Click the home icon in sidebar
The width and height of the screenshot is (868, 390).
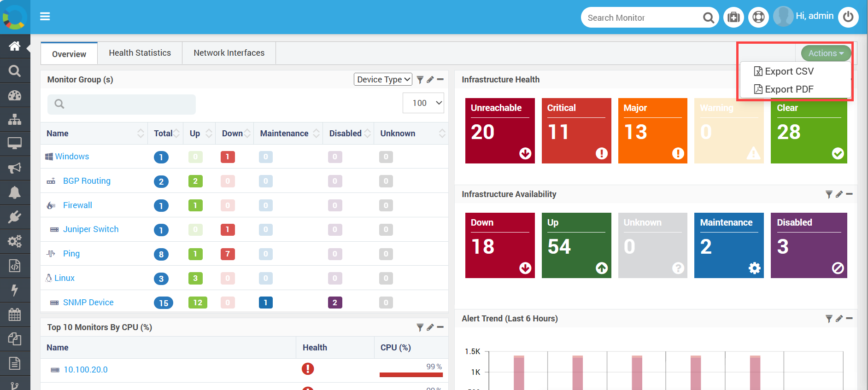(15, 46)
